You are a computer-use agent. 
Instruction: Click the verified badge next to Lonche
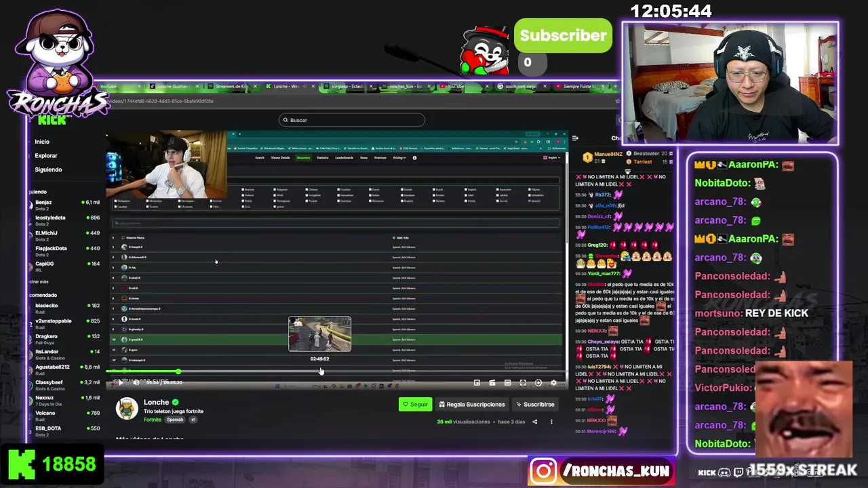[175, 403]
